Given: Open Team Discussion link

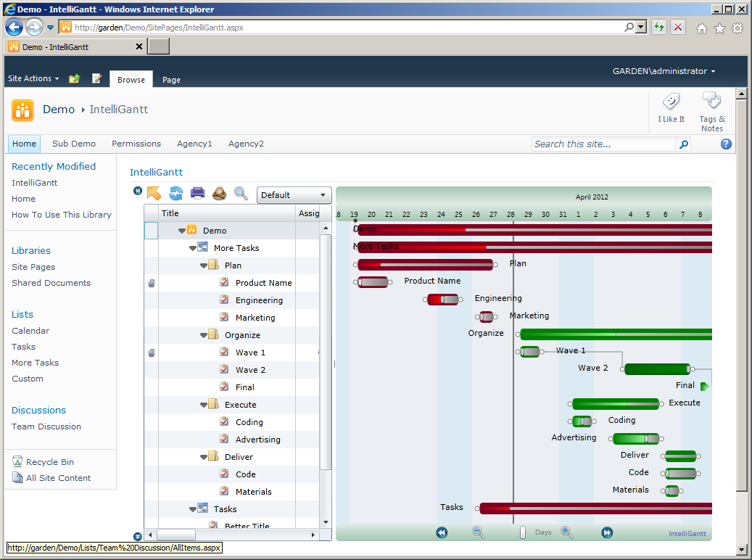Looking at the screenshot, I should 46,426.
